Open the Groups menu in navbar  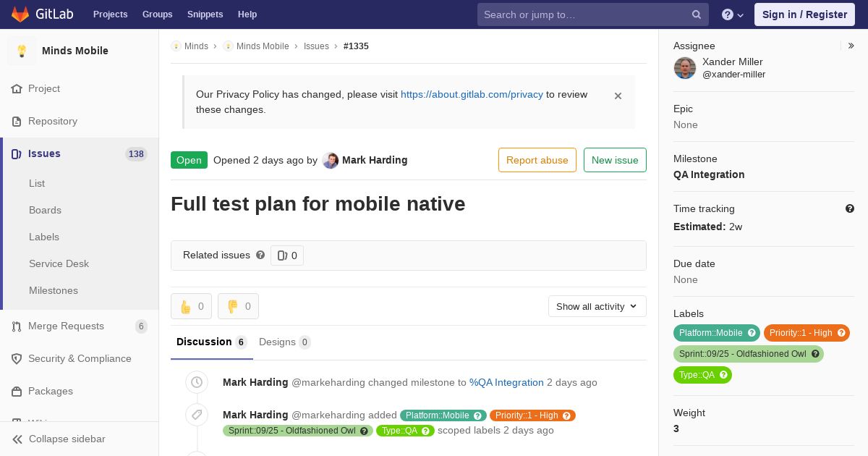click(157, 14)
